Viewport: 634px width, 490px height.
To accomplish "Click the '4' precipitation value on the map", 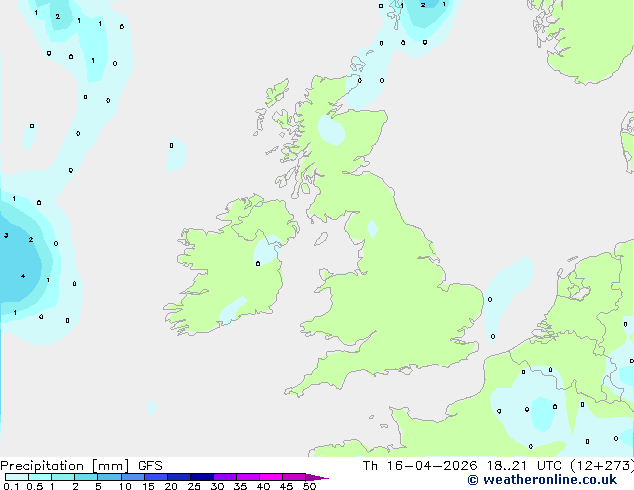I will click(23, 276).
